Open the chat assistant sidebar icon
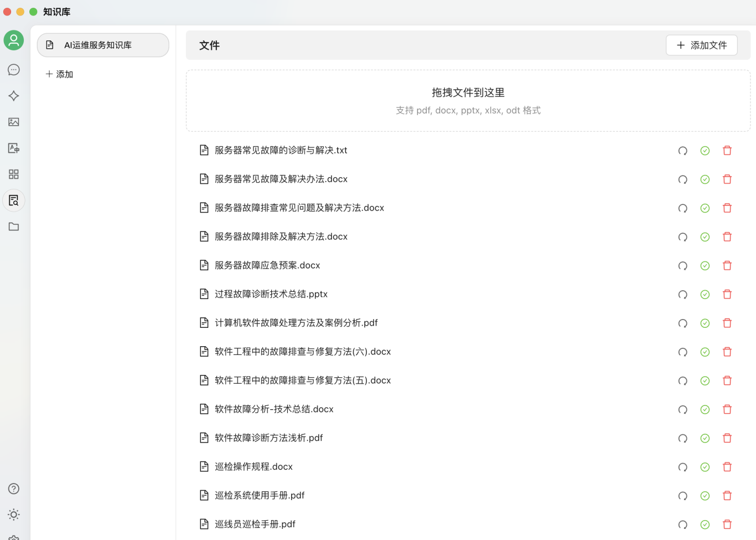This screenshot has width=756, height=540. tap(14, 70)
